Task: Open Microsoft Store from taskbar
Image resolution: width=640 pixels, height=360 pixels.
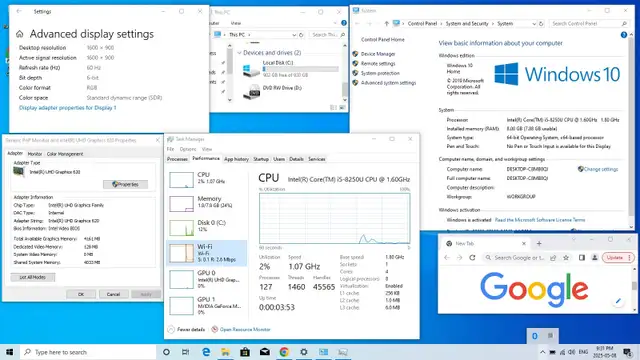Action: coord(245,352)
